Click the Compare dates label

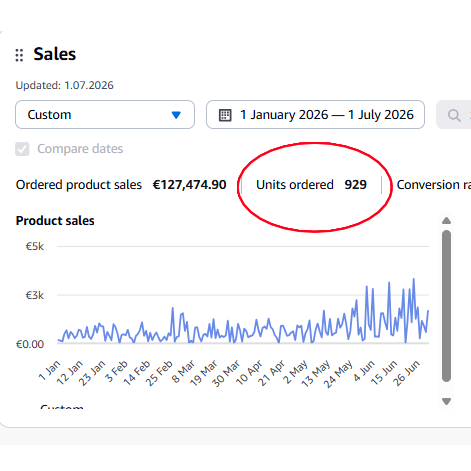(x=80, y=149)
